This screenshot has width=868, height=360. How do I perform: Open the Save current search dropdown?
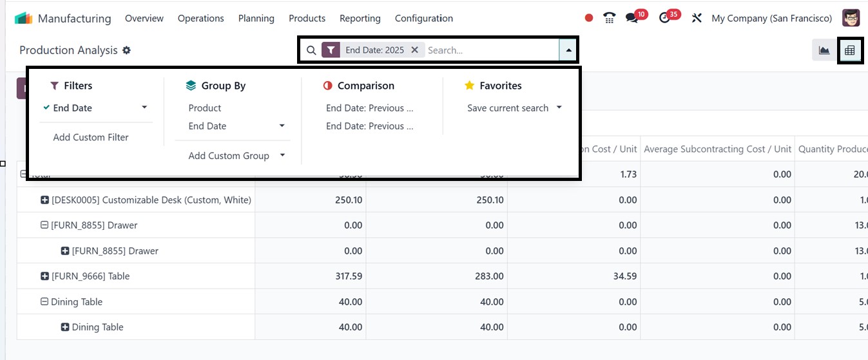coord(514,108)
